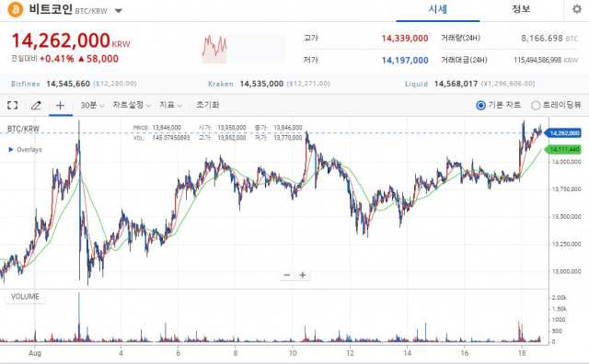This screenshot has width=589, height=364.
Task: Click the 14,000,000 price axis label
Action: (x=566, y=162)
